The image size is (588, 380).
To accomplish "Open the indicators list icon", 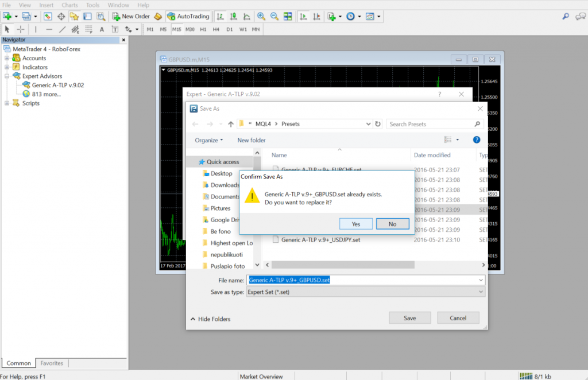I will 331,16.
